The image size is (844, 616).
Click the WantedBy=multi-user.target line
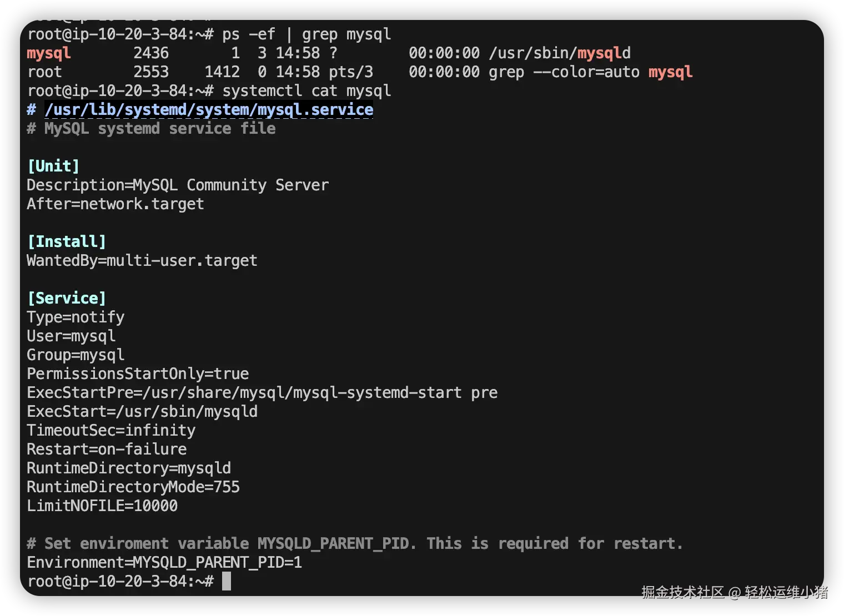(x=142, y=261)
